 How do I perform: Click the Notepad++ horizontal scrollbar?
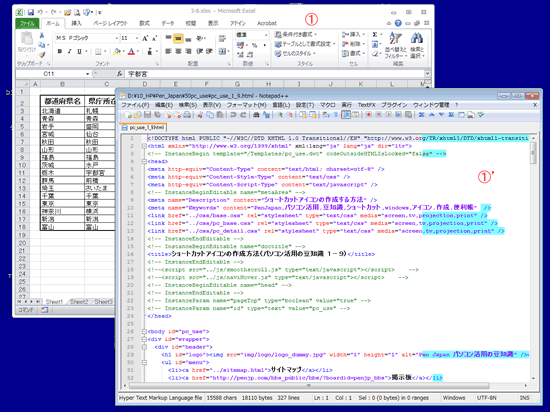[x=309, y=385]
